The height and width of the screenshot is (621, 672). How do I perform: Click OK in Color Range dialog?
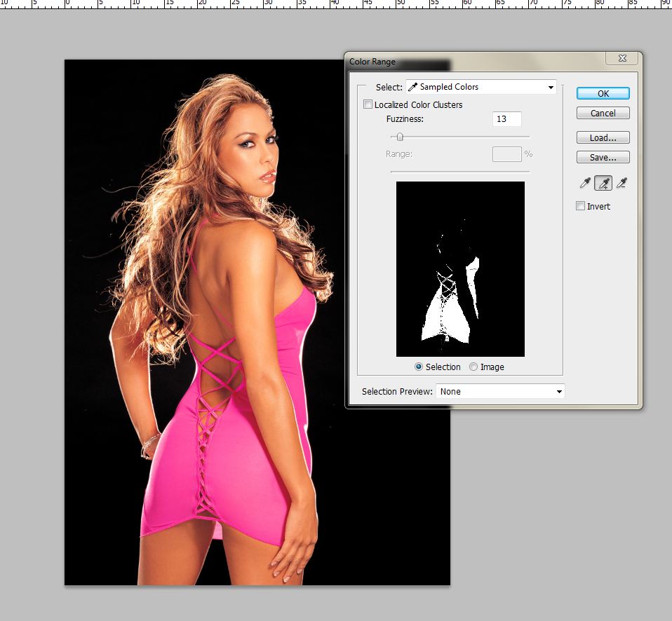603,93
